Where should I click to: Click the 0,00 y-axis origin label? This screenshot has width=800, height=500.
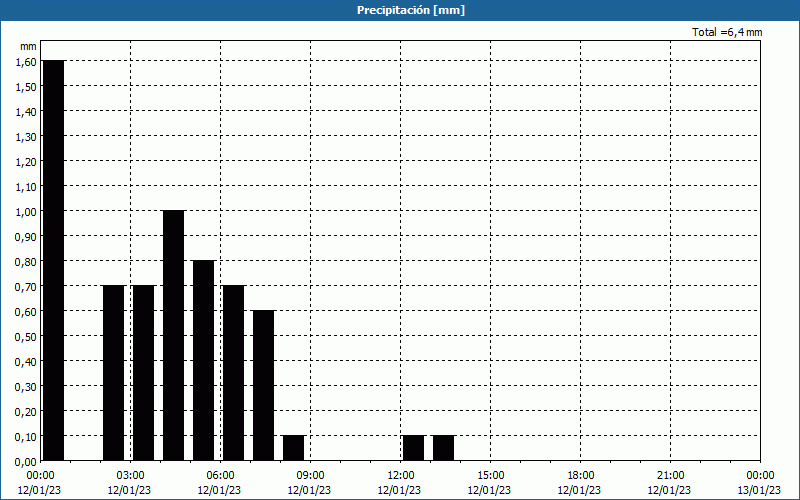[x=27, y=461]
